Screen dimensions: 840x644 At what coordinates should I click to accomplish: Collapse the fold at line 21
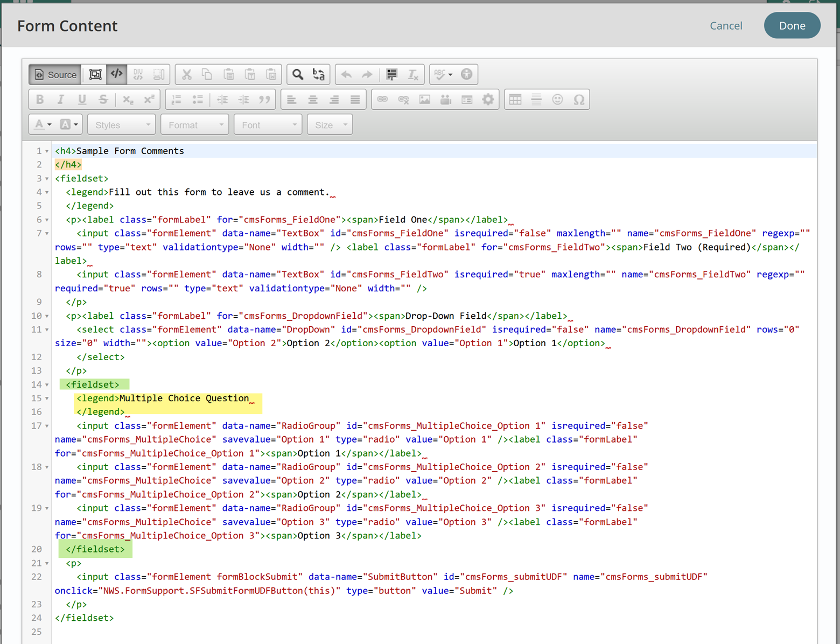(x=47, y=564)
